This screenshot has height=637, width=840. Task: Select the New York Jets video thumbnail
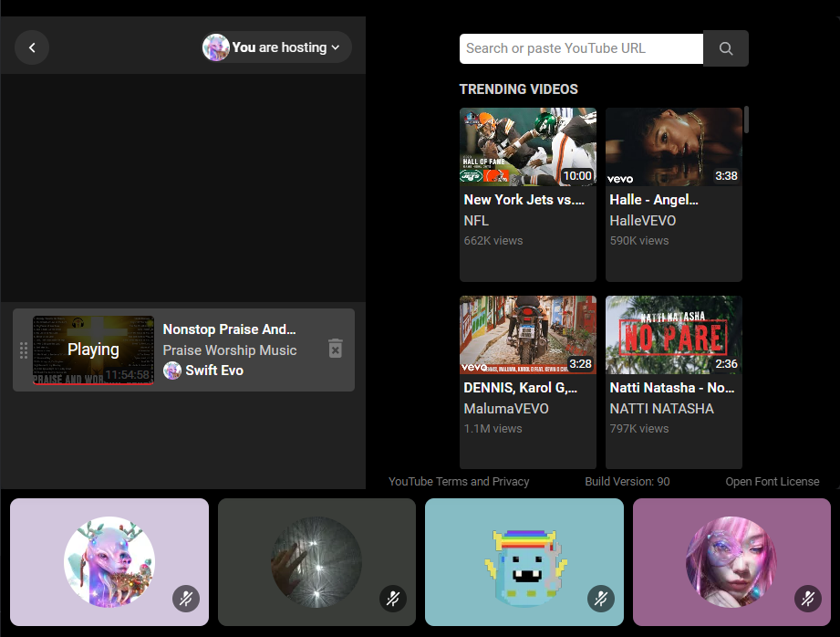click(528, 147)
